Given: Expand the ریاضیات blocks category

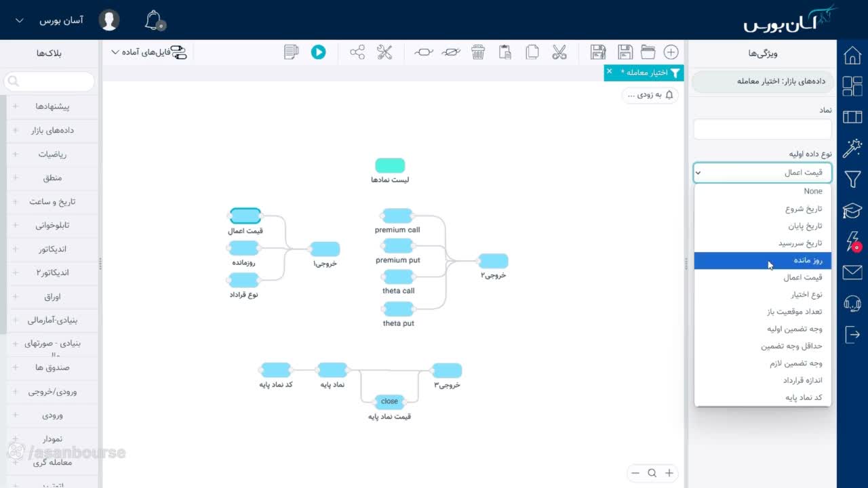Looking at the screenshot, I should pos(52,154).
